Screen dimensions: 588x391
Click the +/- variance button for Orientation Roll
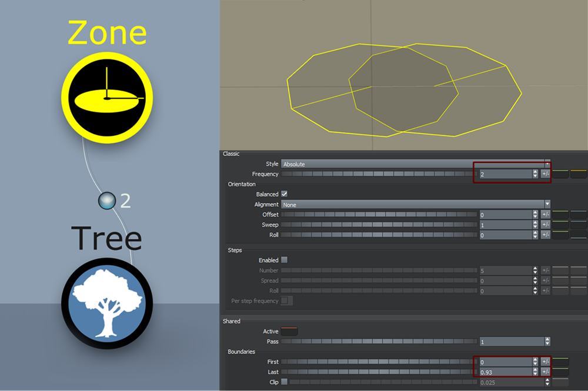tap(546, 235)
